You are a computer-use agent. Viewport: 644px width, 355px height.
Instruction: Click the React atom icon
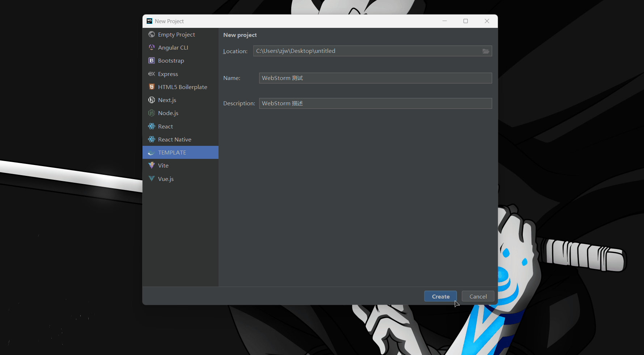pyautogui.click(x=152, y=126)
